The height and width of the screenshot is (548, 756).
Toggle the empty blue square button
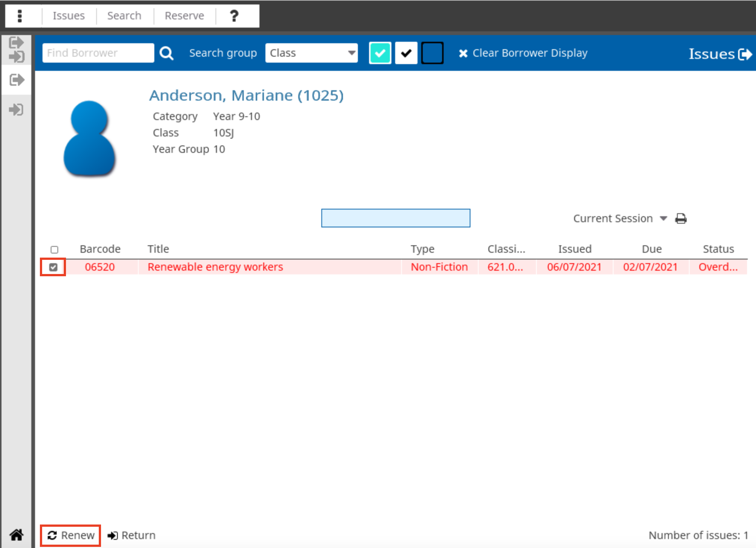click(x=432, y=53)
